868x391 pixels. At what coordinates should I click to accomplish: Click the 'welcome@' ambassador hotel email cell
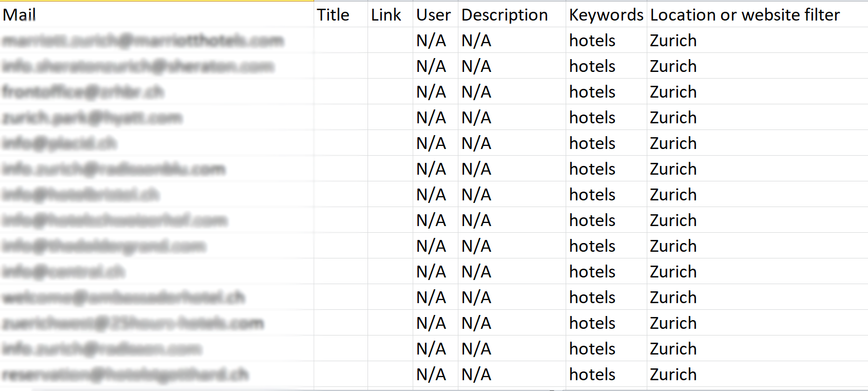click(124, 297)
